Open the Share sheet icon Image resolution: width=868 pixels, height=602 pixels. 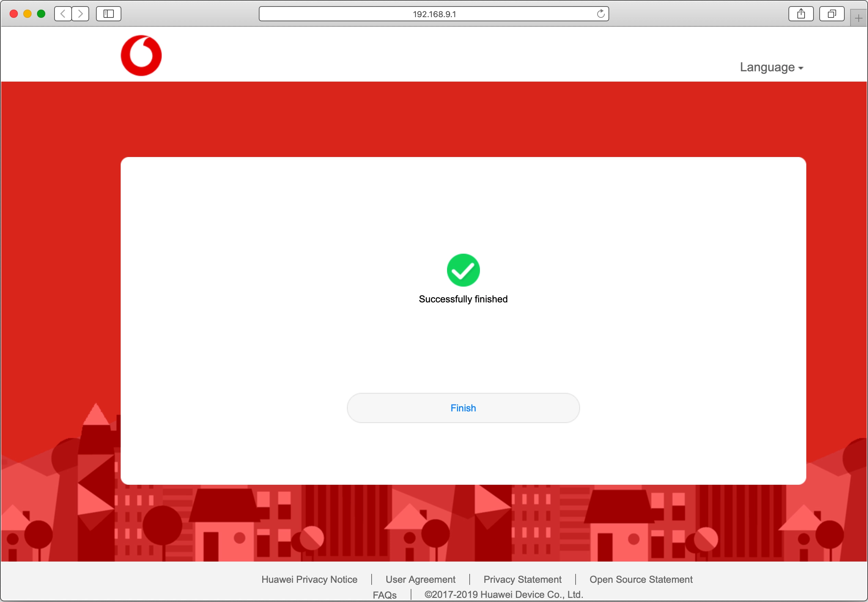(x=801, y=14)
